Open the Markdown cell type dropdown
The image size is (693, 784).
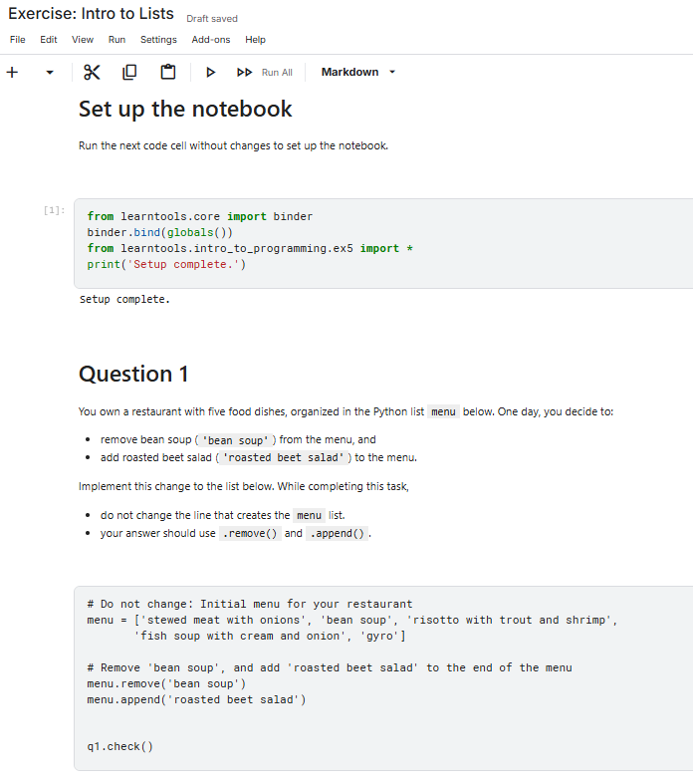tap(358, 72)
